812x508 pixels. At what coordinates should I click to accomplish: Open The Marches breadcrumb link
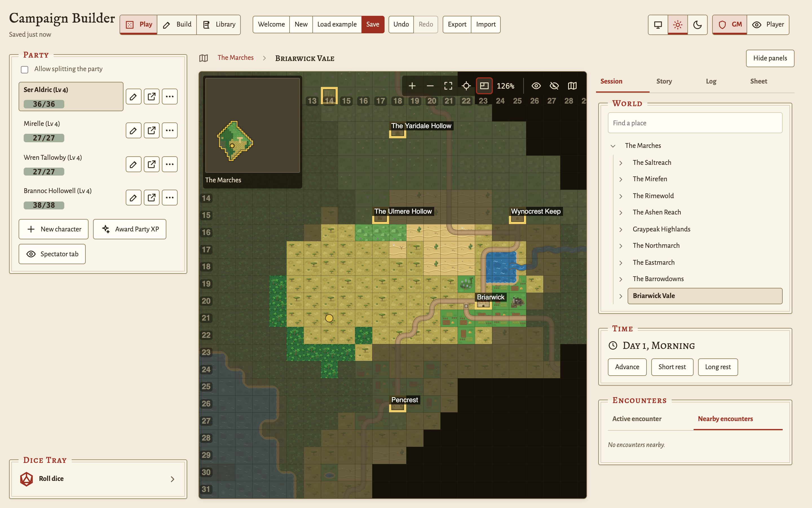pyautogui.click(x=235, y=58)
